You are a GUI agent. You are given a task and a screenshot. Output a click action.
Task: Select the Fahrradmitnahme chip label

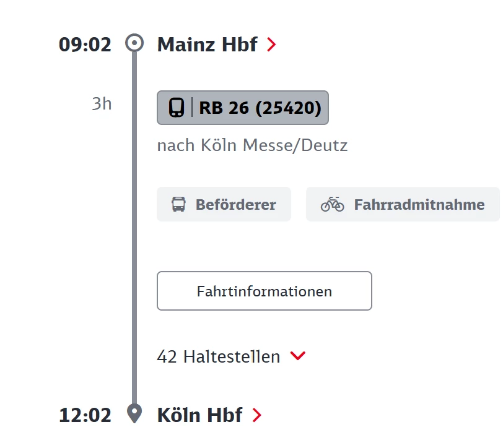419,204
